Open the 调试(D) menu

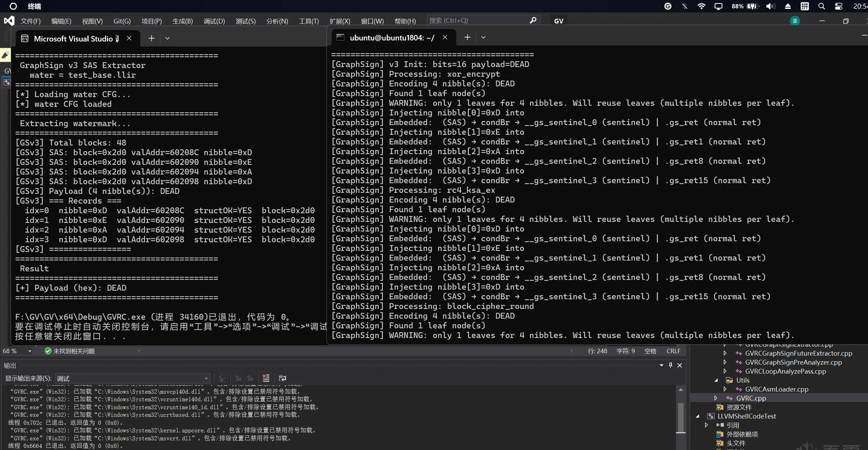(x=214, y=21)
